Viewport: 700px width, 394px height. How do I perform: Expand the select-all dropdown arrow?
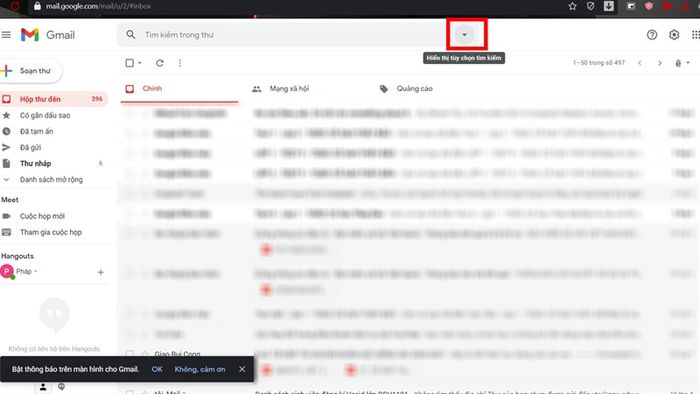140,63
